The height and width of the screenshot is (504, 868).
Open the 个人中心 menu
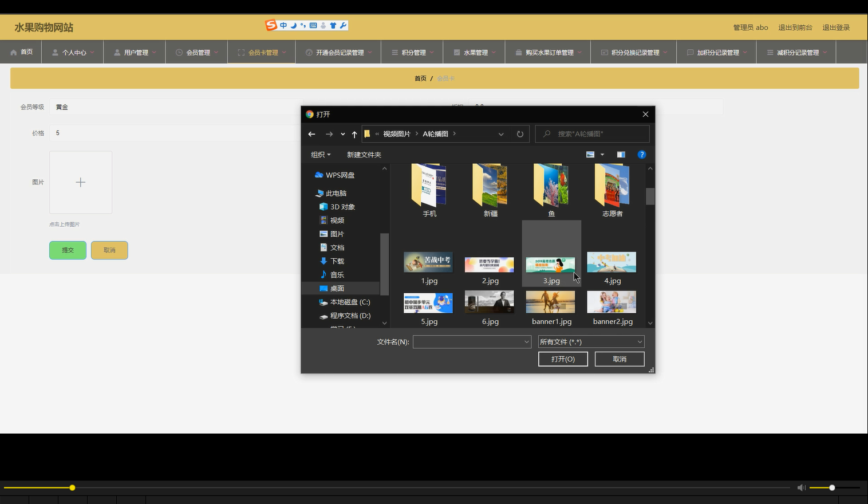(x=73, y=52)
